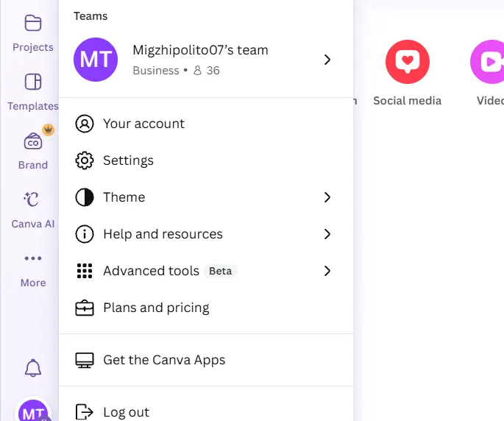The width and height of the screenshot is (504, 421).
Task: Click the Social media label
Action: tap(408, 101)
